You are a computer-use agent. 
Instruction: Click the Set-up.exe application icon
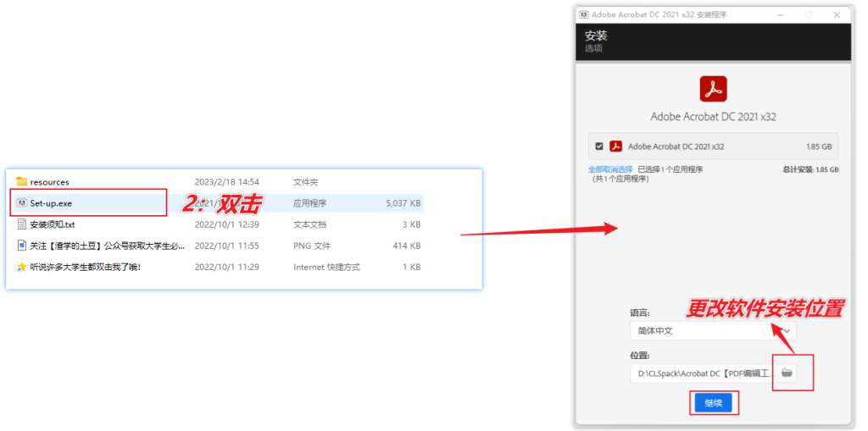[21, 203]
